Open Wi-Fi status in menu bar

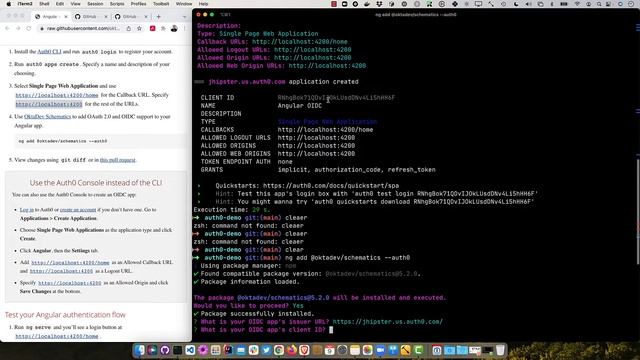577,4
